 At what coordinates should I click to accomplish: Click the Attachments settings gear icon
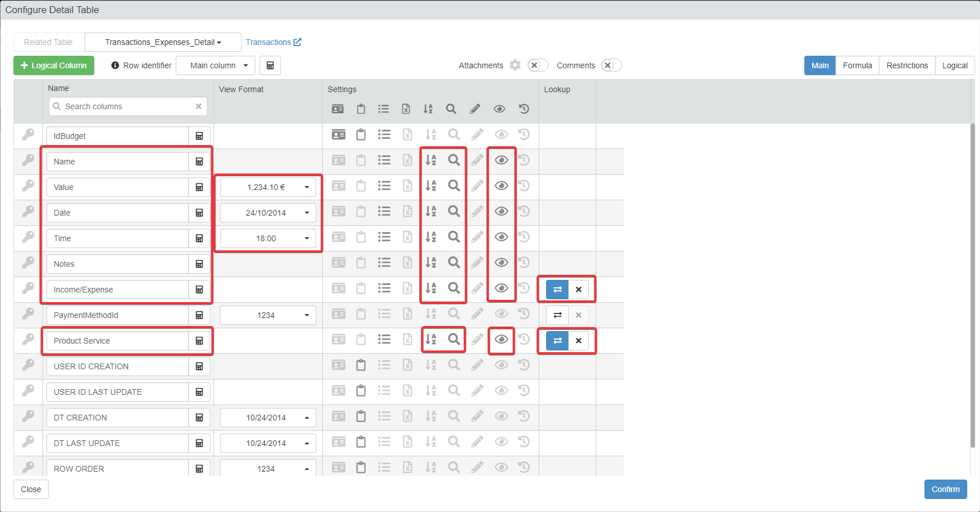pyautogui.click(x=515, y=65)
